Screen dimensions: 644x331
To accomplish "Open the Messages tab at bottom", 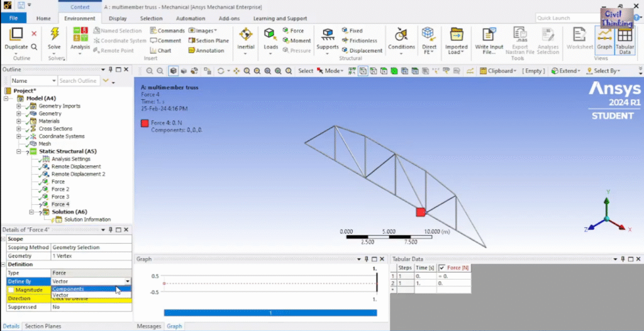I will (149, 327).
